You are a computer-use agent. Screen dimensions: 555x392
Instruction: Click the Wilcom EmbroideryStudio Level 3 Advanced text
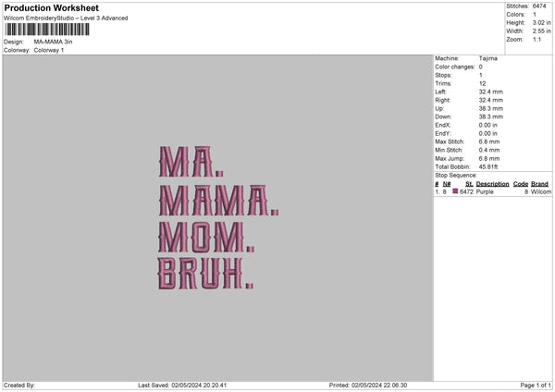point(66,18)
